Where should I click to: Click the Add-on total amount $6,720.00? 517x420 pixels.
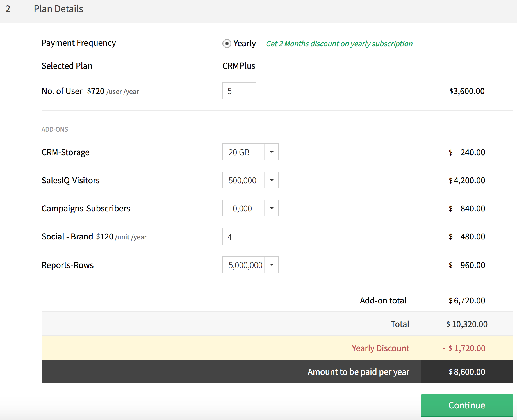click(x=467, y=301)
